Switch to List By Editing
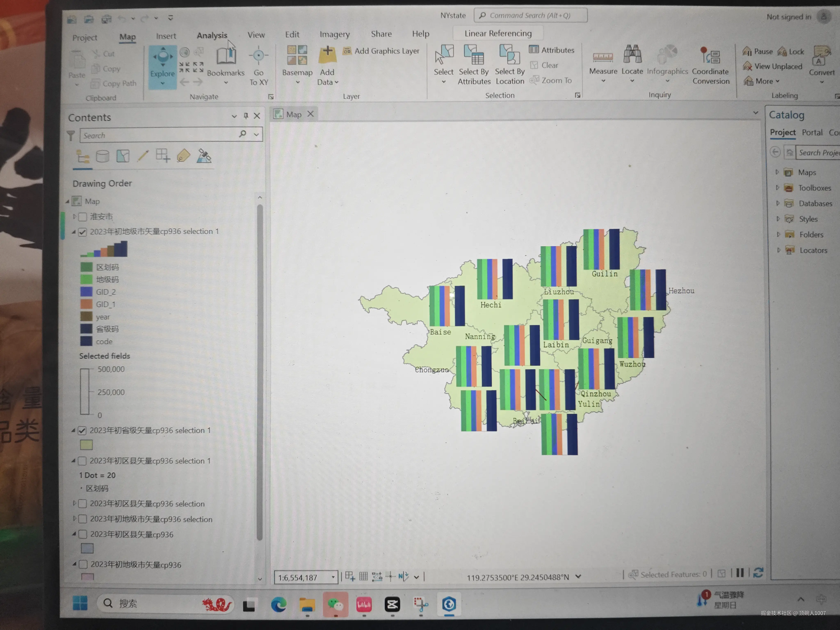840x630 pixels. (x=143, y=156)
